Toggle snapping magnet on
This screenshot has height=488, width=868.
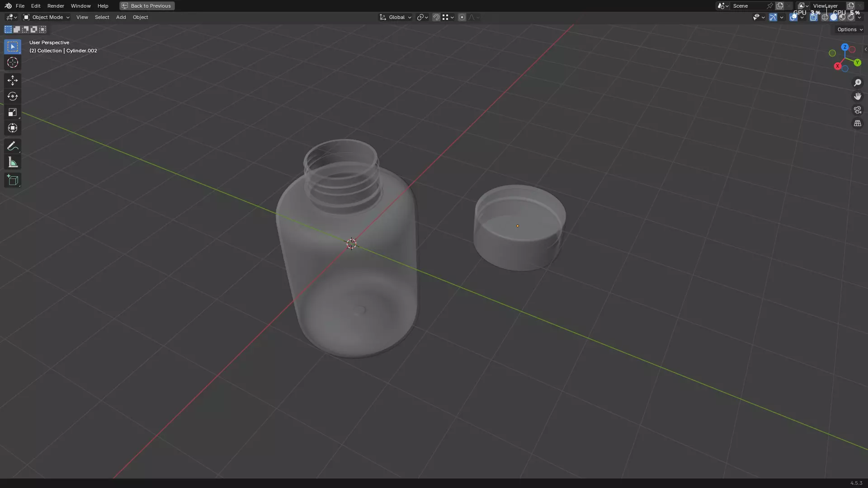(436, 17)
